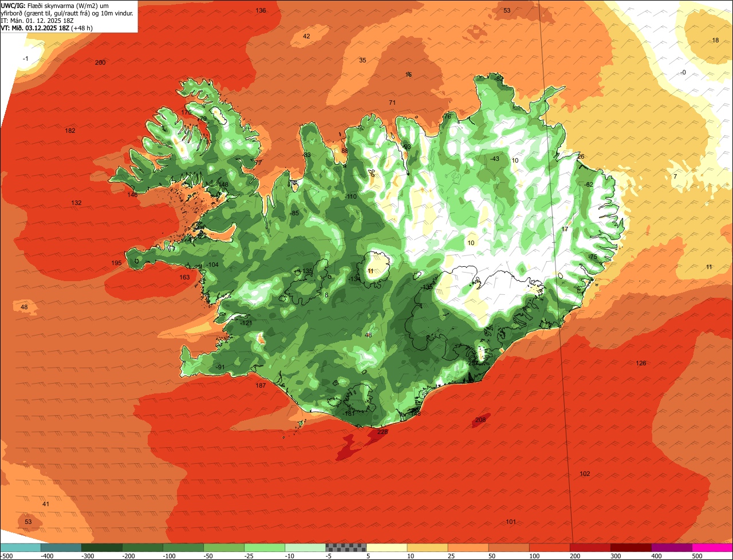Click the ocean value "200"
This screenshot has height=560, width=733.
coord(100,62)
